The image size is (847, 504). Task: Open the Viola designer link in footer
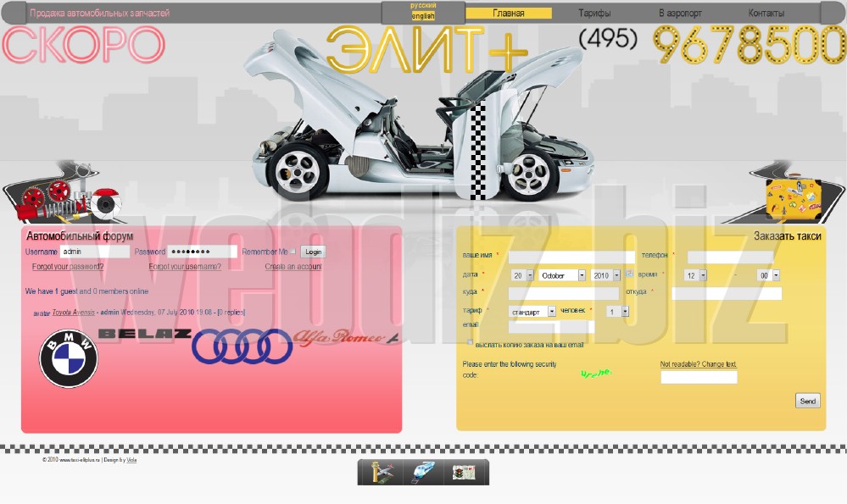[x=131, y=460]
